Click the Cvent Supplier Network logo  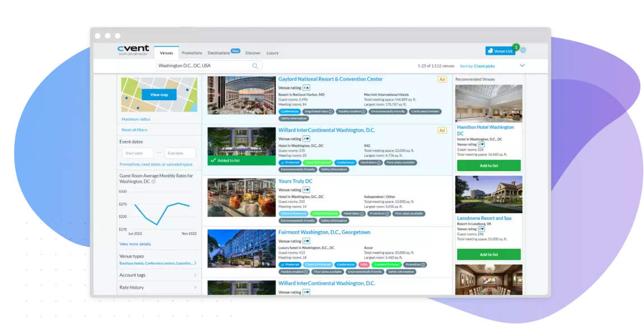[133, 50]
